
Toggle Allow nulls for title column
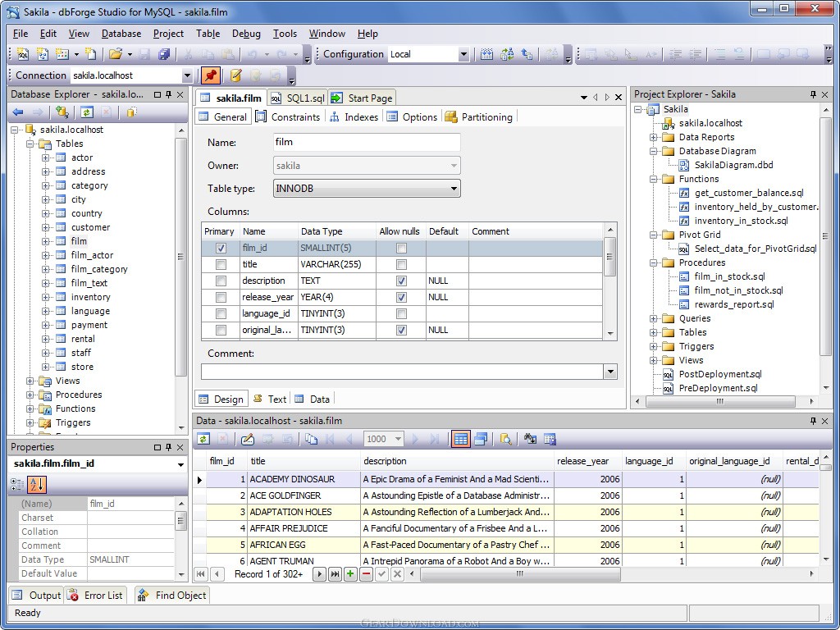tap(401, 265)
